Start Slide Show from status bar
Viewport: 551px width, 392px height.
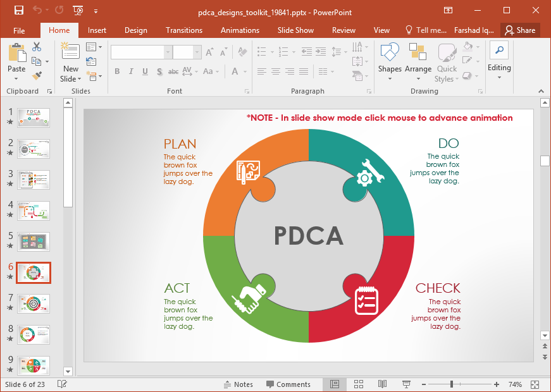[406, 384]
